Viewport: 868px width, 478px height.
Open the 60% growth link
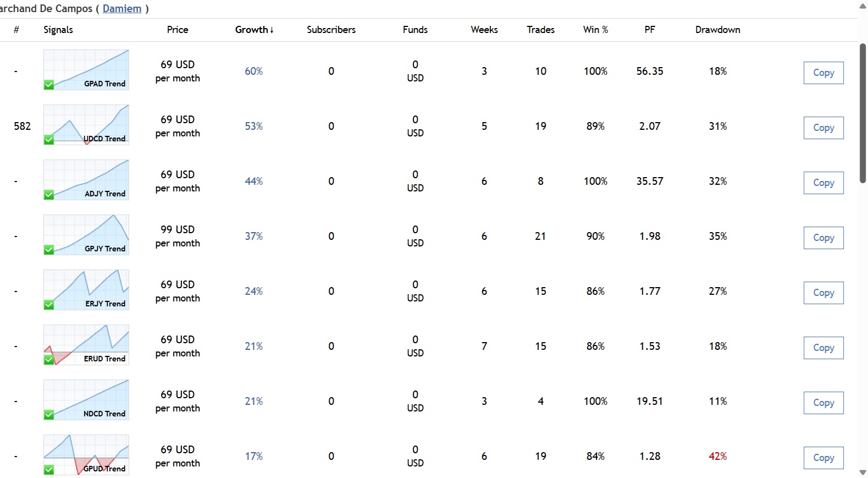click(x=253, y=71)
